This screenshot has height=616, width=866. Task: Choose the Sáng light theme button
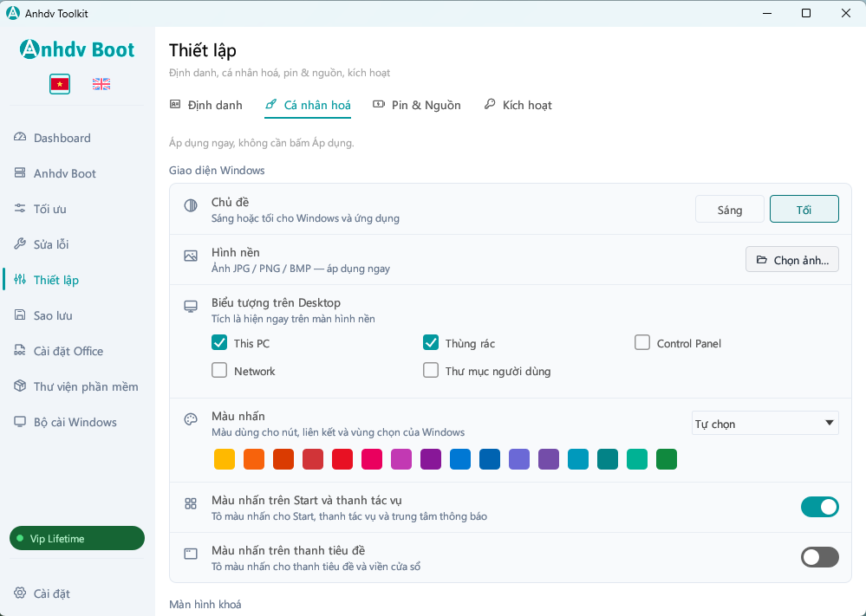click(x=730, y=209)
